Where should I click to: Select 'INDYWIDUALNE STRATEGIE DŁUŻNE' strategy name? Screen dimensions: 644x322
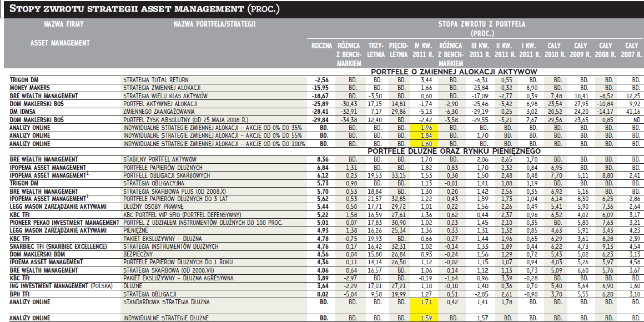pyautogui.click(x=166, y=318)
